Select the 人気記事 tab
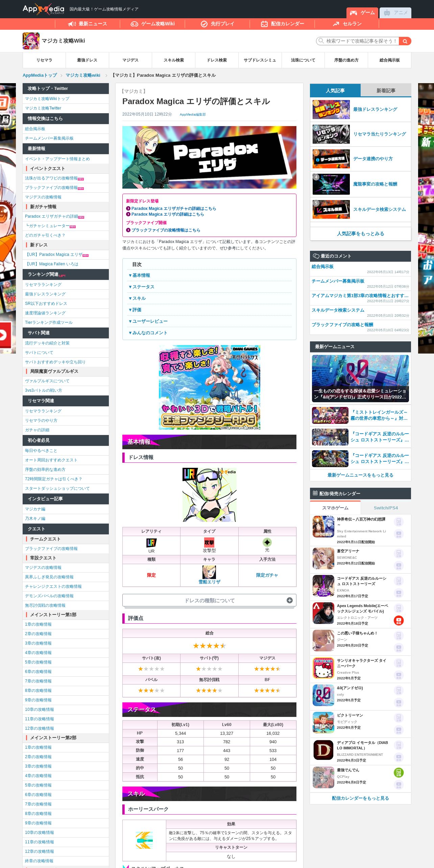Screen dimensions: 434x868 click(x=335, y=91)
